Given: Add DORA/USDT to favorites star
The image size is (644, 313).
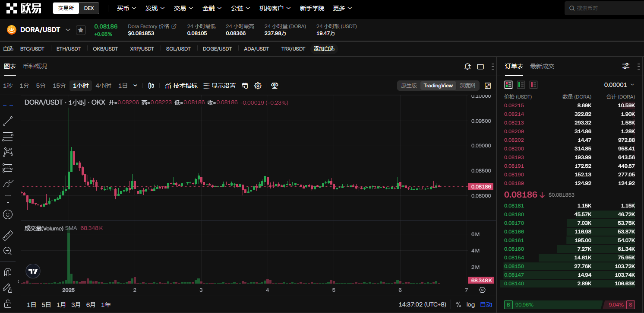Looking at the screenshot, I should 81,30.
